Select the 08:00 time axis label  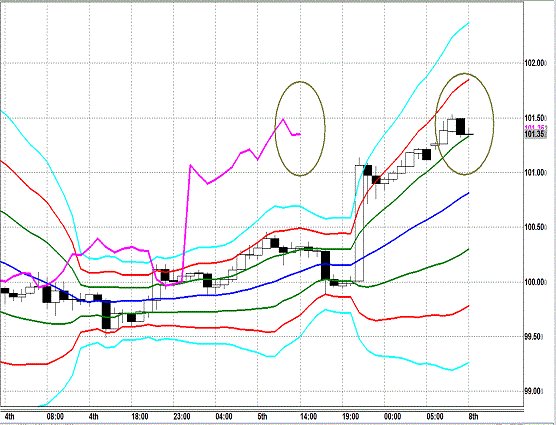tap(55, 416)
